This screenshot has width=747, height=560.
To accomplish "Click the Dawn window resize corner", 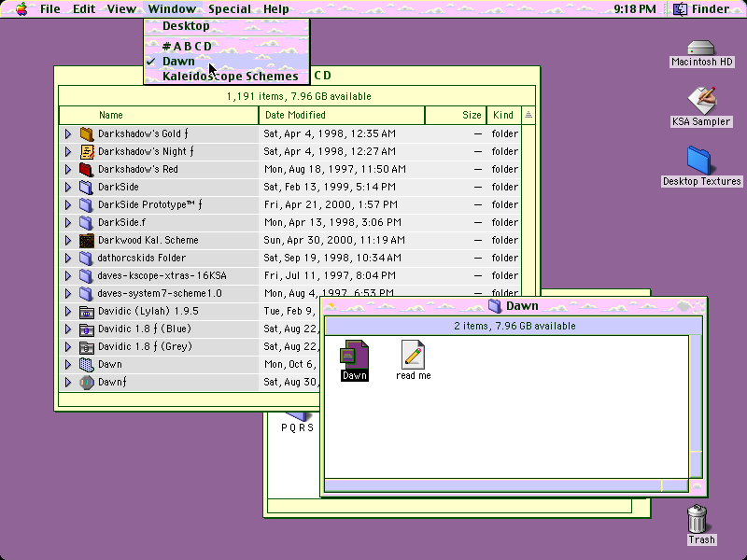I will tap(696, 485).
